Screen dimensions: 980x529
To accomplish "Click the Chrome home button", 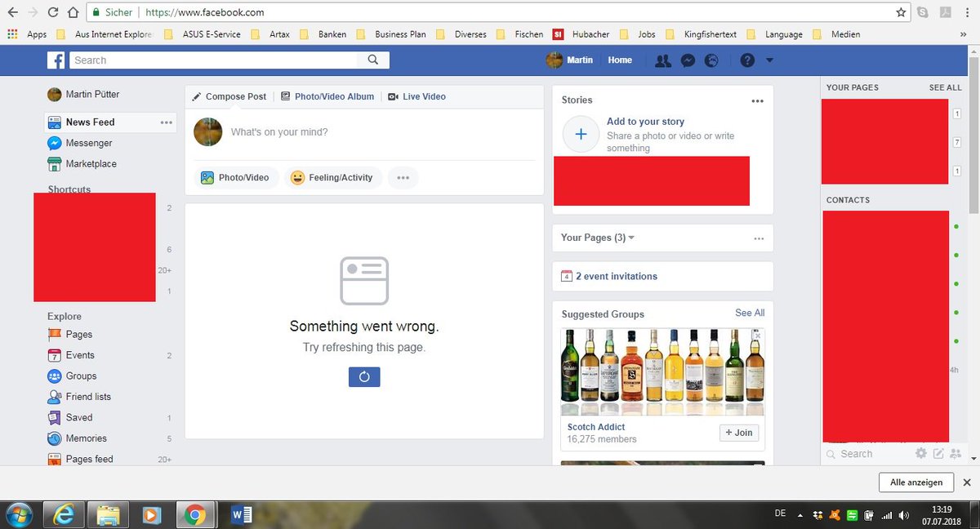I will pyautogui.click(x=73, y=12).
